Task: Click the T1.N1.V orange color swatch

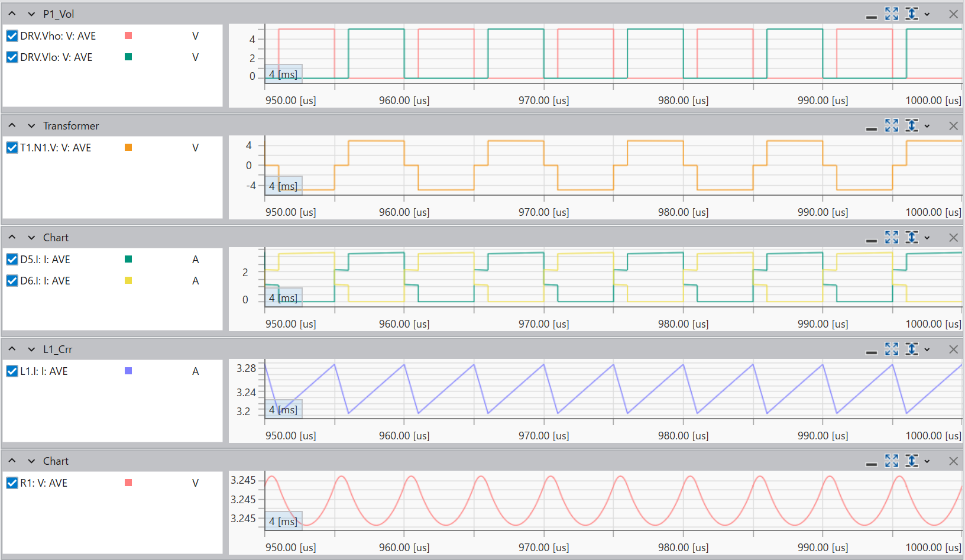Action: (128, 147)
